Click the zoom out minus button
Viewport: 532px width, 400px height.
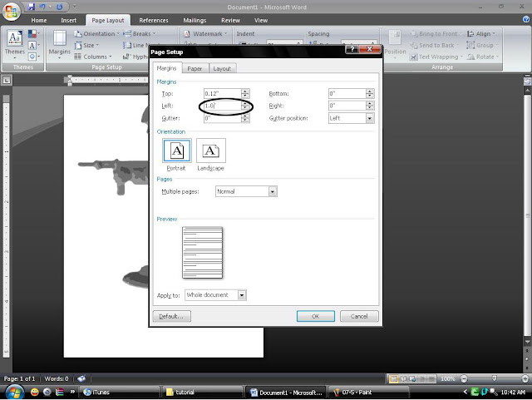click(x=464, y=378)
